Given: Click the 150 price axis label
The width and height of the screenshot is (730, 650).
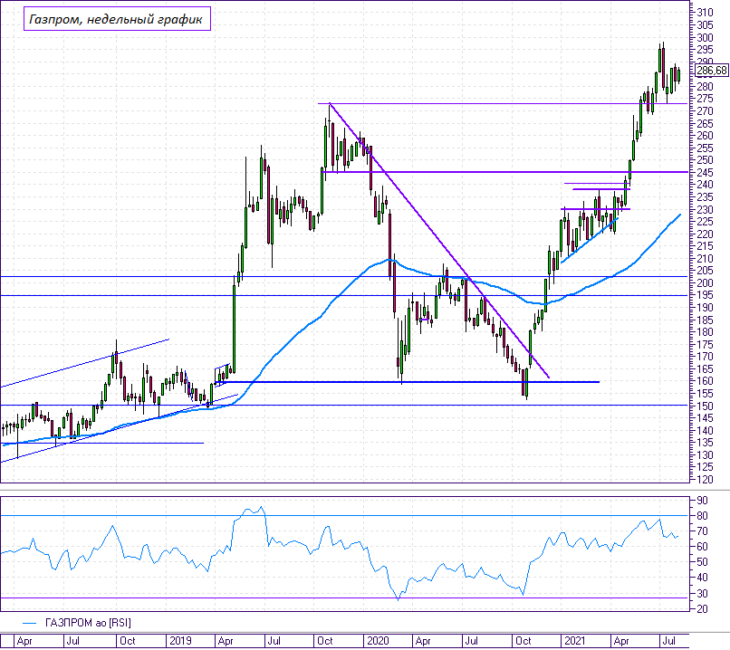Looking at the screenshot, I should click(x=704, y=406).
